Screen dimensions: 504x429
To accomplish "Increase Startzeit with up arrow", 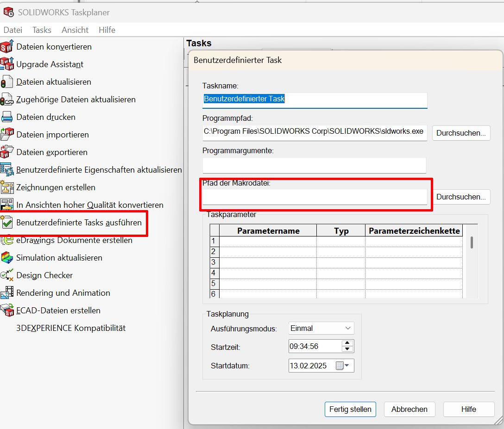I will click(x=347, y=343).
